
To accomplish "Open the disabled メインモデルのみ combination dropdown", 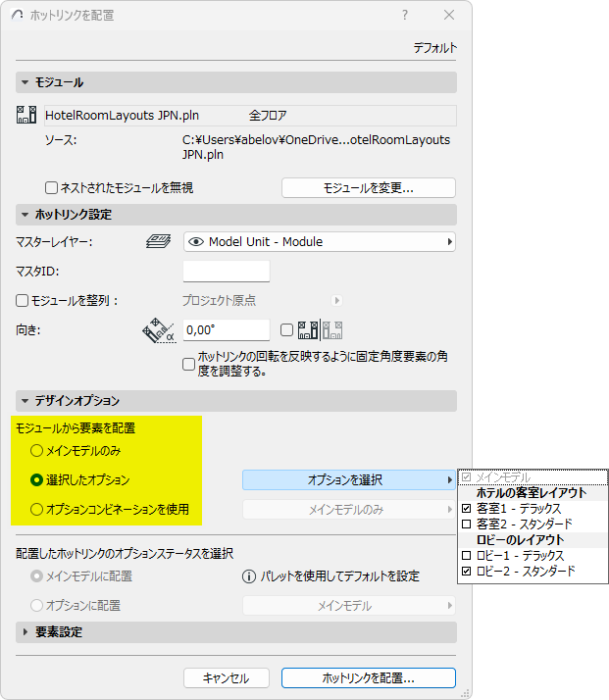I will click(x=349, y=510).
